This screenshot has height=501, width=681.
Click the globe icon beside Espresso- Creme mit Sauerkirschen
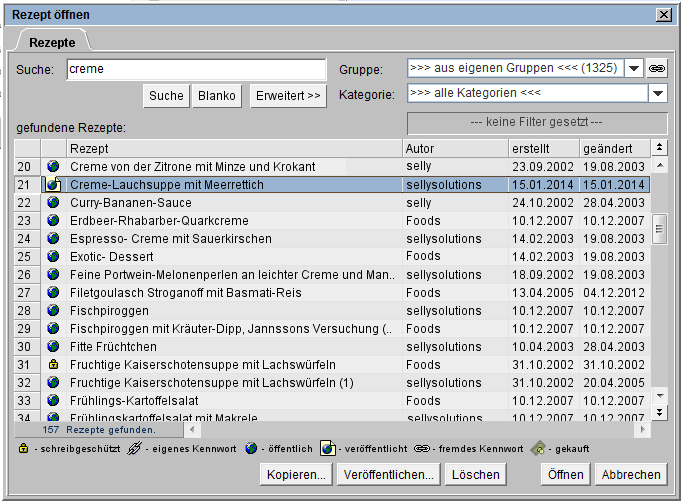point(54,239)
